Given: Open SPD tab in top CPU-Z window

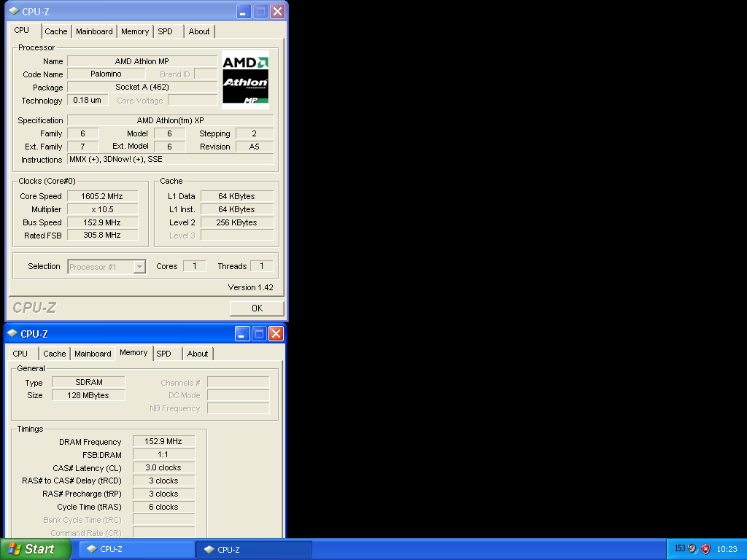Looking at the screenshot, I should click(166, 31).
